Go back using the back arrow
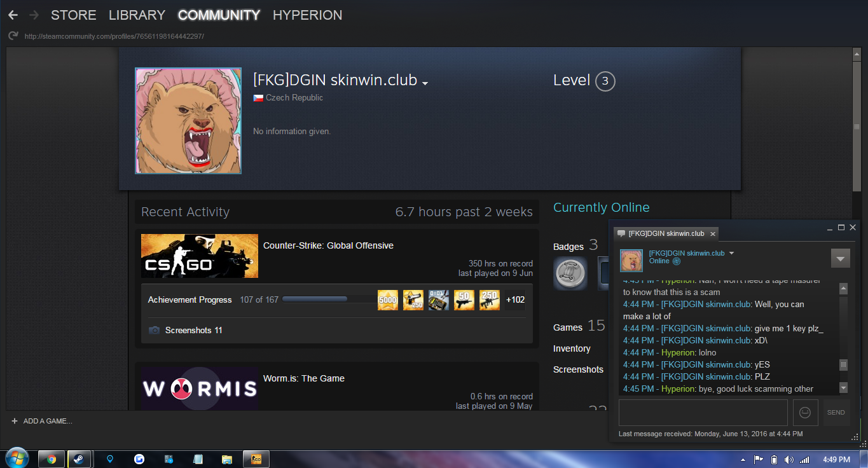Screen dimensions: 868x468 [13, 15]
